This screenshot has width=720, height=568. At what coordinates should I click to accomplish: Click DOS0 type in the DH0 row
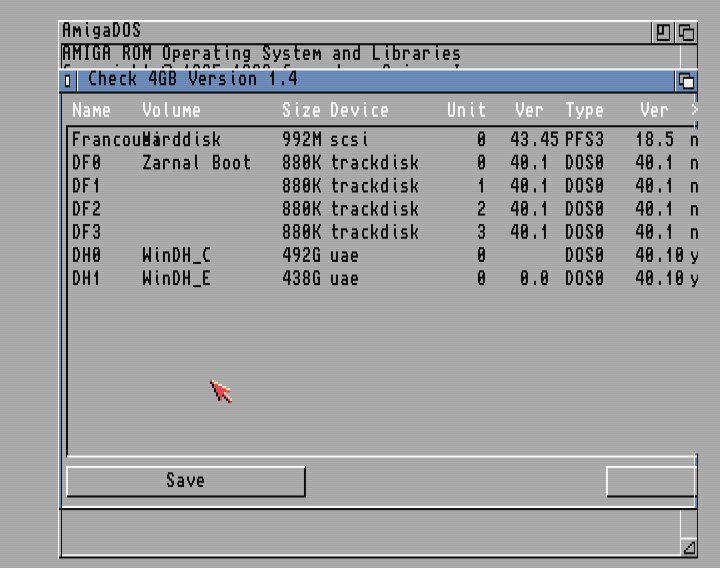coord(584,255)
